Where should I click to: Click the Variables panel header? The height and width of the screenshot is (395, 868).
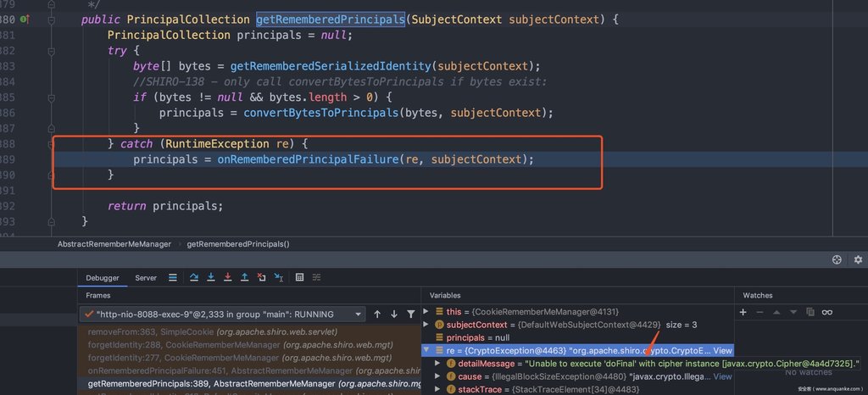coord(445,296)
